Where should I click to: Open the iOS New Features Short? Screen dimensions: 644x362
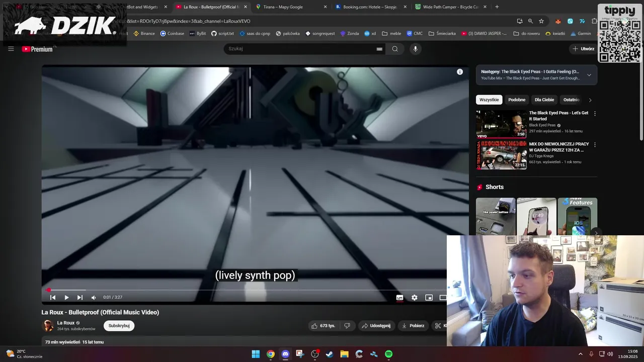(577, 216)
